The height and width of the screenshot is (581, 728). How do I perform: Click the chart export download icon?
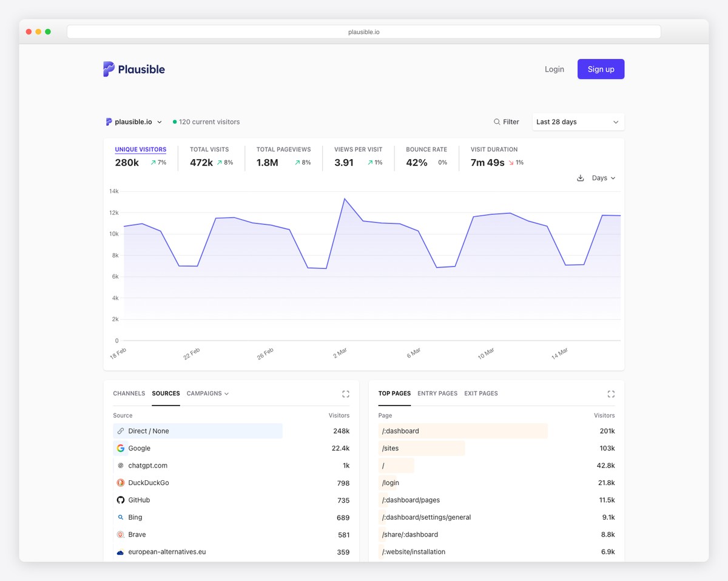(580, 178)
